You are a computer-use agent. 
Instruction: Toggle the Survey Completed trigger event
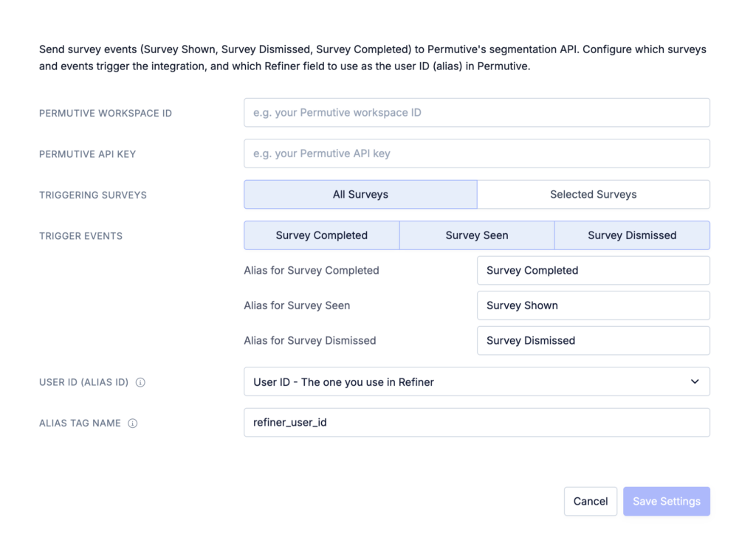(321, 235)
